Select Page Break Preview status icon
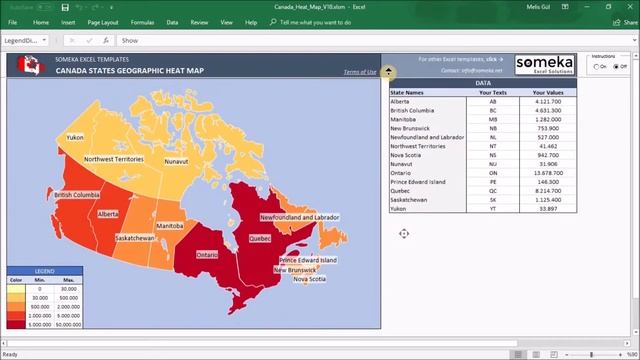The width and height of the screenshot is (640, 360). 554,354
